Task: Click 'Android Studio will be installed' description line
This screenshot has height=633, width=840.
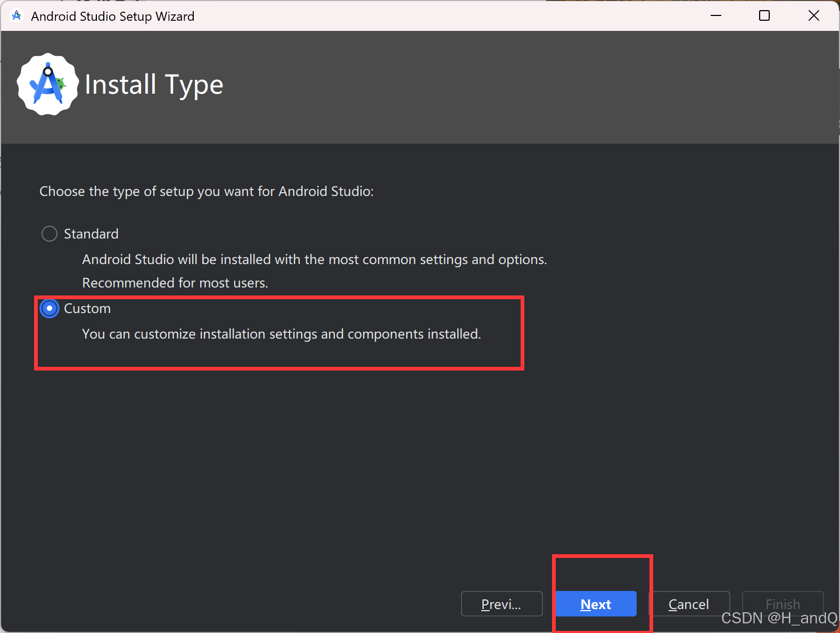Action: click(x=315, y=259)
